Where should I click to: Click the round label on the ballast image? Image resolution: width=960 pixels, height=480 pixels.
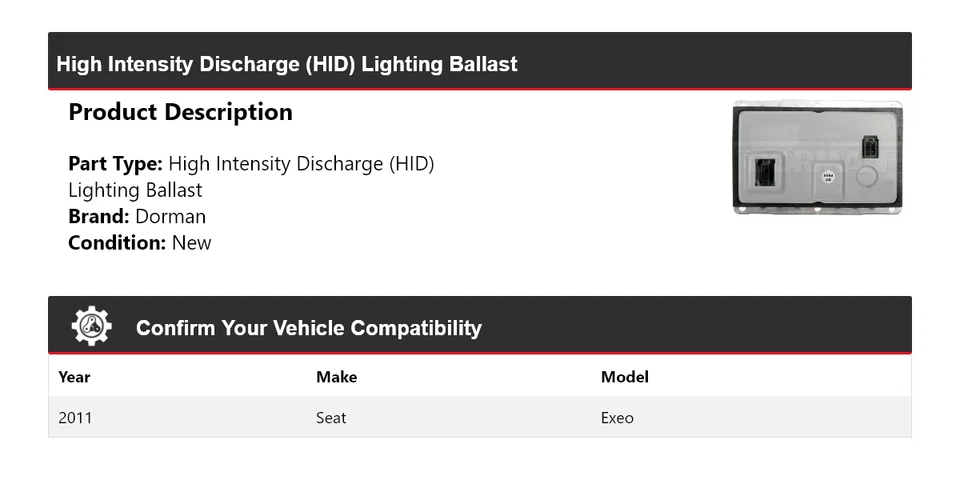pos(828,177)
